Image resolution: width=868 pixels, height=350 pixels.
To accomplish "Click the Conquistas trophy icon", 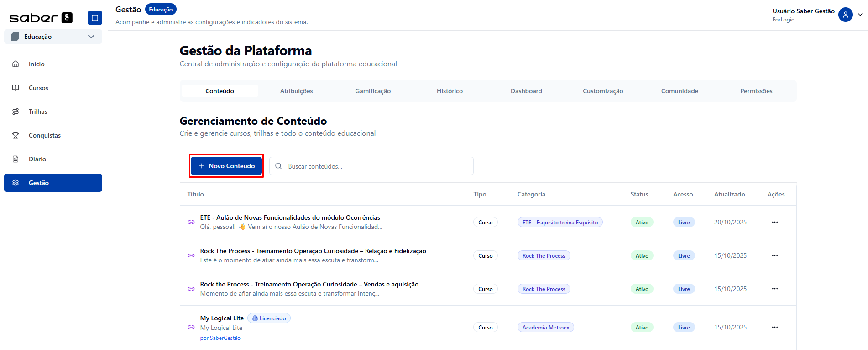I will [16, 135].
